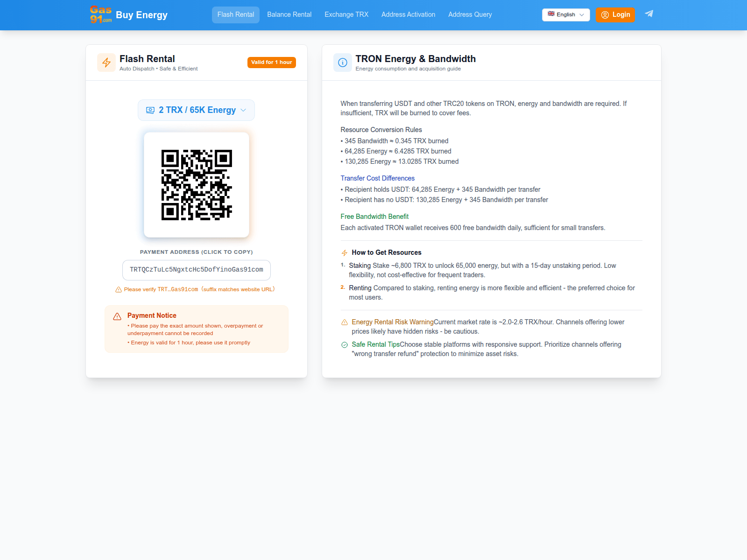747x560 pixels.
Task: Click the Renting item in the resources list
Action: [x=492, y=293]
